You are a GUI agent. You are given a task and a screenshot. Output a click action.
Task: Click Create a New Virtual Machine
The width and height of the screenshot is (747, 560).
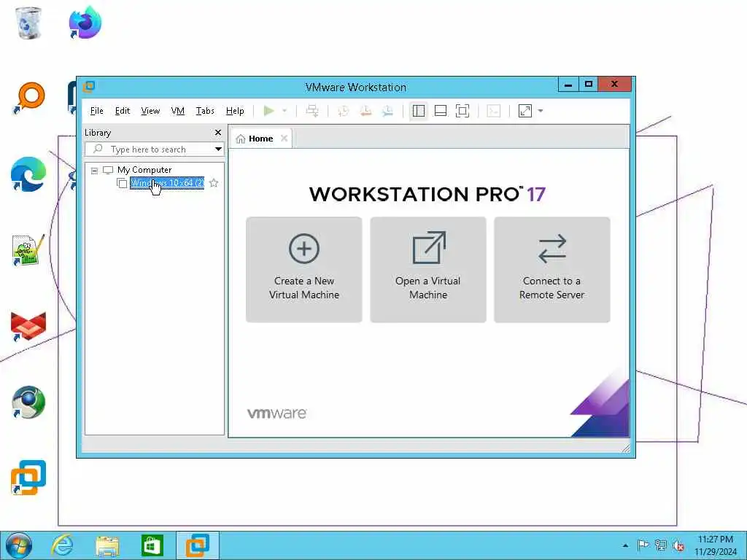[304, 270]
